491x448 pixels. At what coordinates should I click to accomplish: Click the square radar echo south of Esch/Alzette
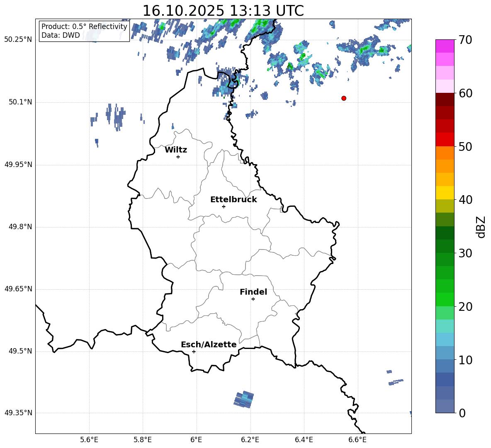pyautogui.click(x=243, y=400)
